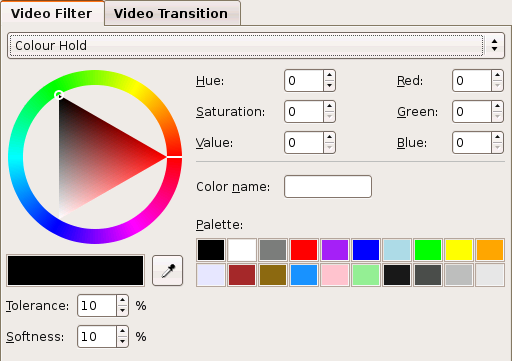
Task: Choose the red palette swatch
Action: pyautogui.click(x=304, y=250)
